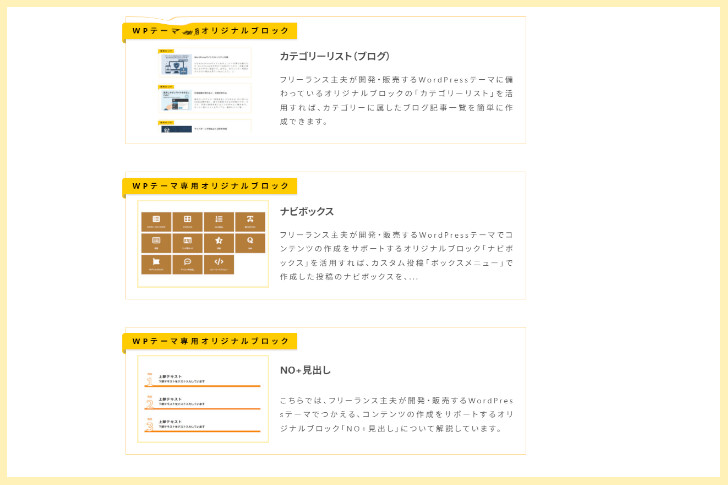The height and width of the screenshot is (485, 728).
Task: Select the yellow category label above NO+見出し
Action: click(210, 342)
